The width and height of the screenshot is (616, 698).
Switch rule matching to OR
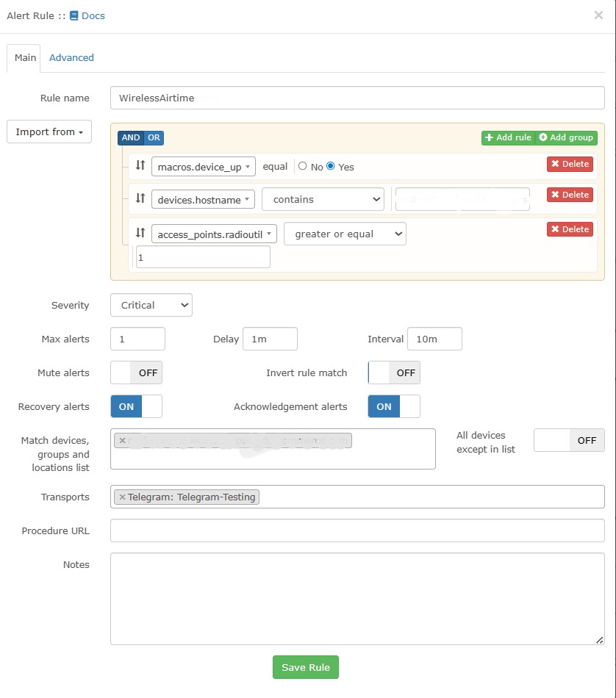point(154,137)
